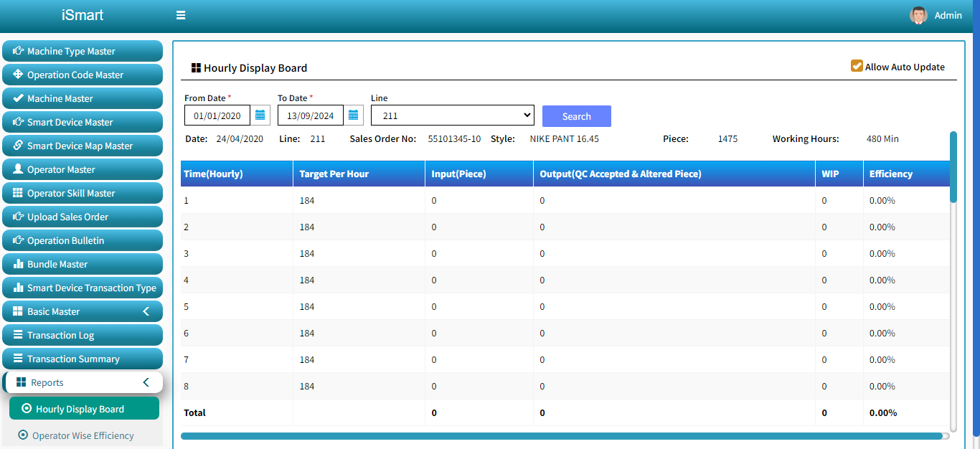Click the Hourly Display Board grid icon
This screenshot has height=449, width=980.
pyautogui.click(x=196, y=68)
